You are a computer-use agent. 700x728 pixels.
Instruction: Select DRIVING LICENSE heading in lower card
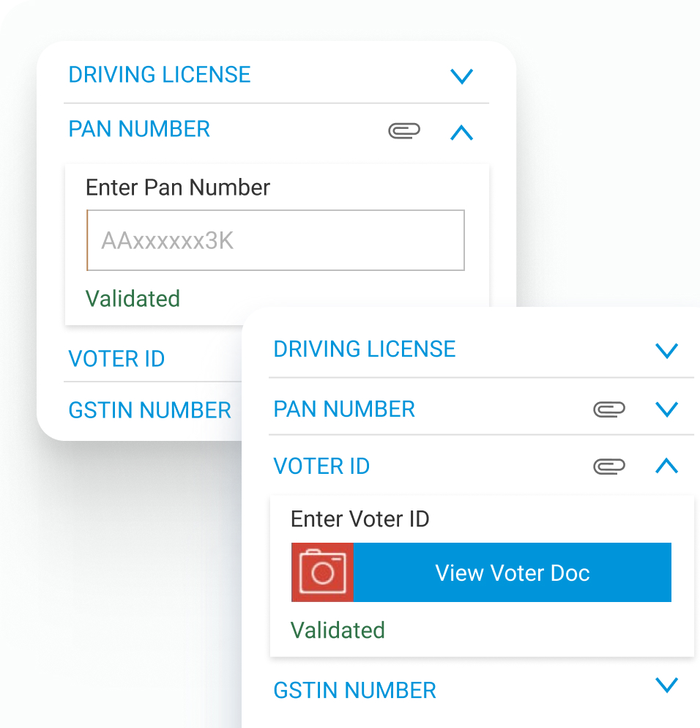tap(365, 349)
